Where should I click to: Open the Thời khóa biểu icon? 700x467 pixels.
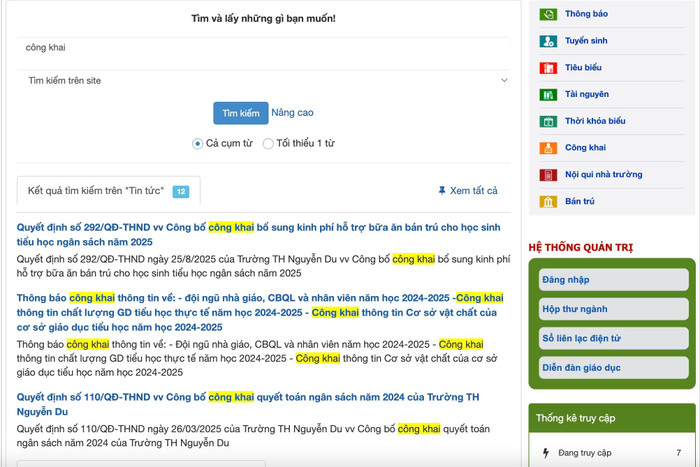549,121
